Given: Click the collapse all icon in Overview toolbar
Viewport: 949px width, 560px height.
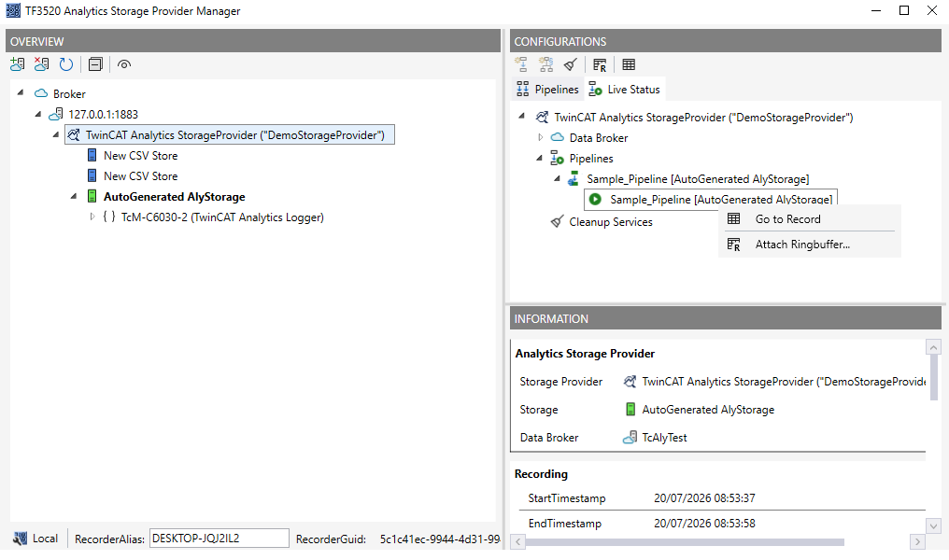Looking at the screenshot, I should point(95,64).
